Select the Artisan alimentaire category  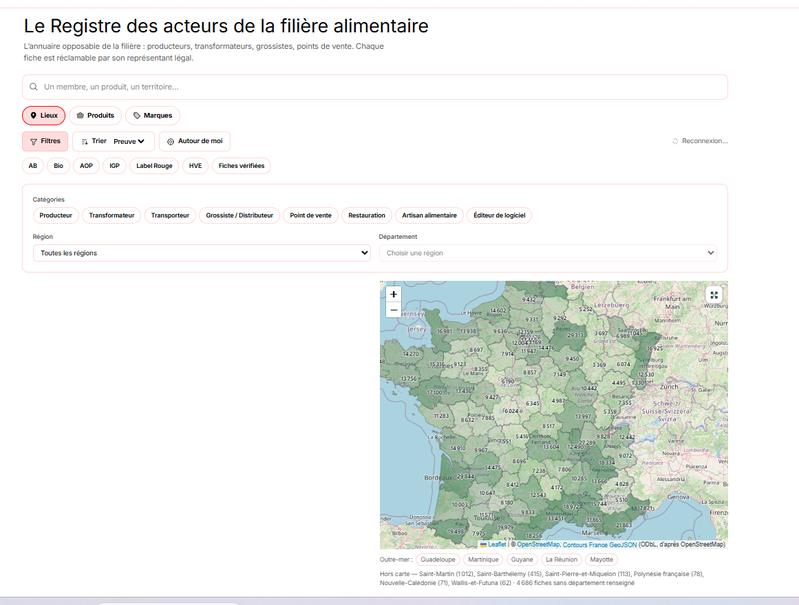coord(430,216)
